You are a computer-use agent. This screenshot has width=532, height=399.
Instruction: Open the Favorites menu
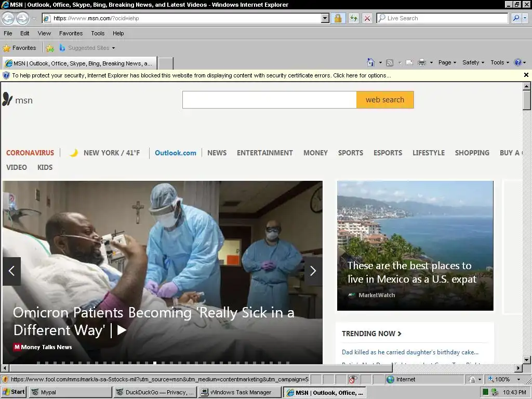[71, 33]
